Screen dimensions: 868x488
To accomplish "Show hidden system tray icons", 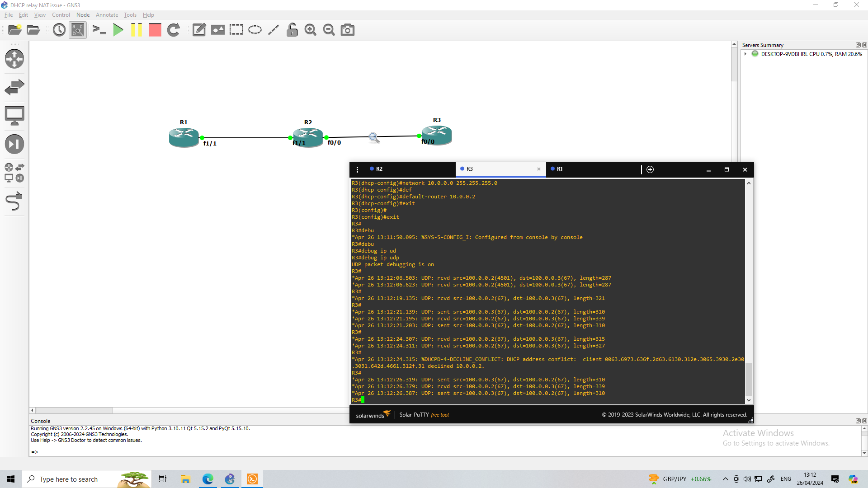I will 725,479.
